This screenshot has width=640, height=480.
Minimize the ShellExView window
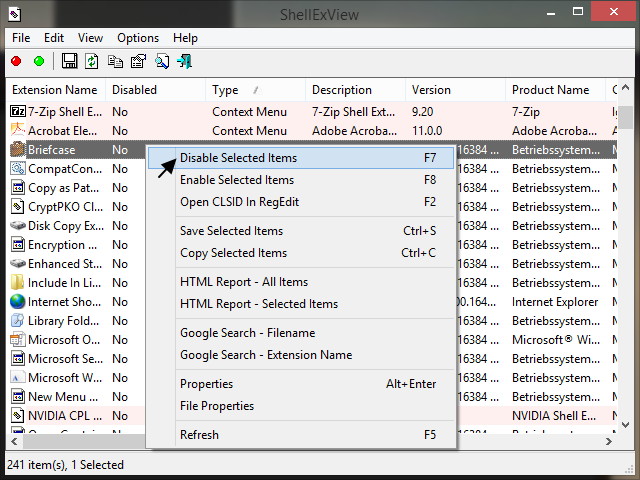pos(551,12)
